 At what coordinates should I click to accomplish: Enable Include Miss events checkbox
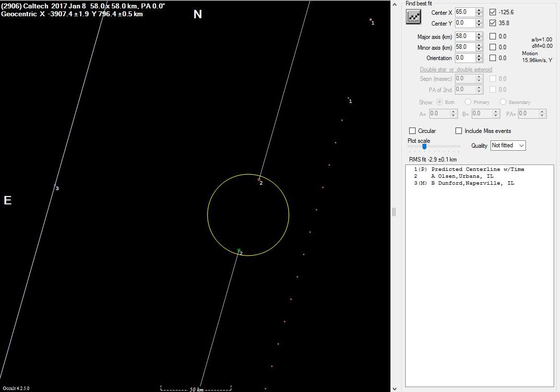tap(458, 131)
